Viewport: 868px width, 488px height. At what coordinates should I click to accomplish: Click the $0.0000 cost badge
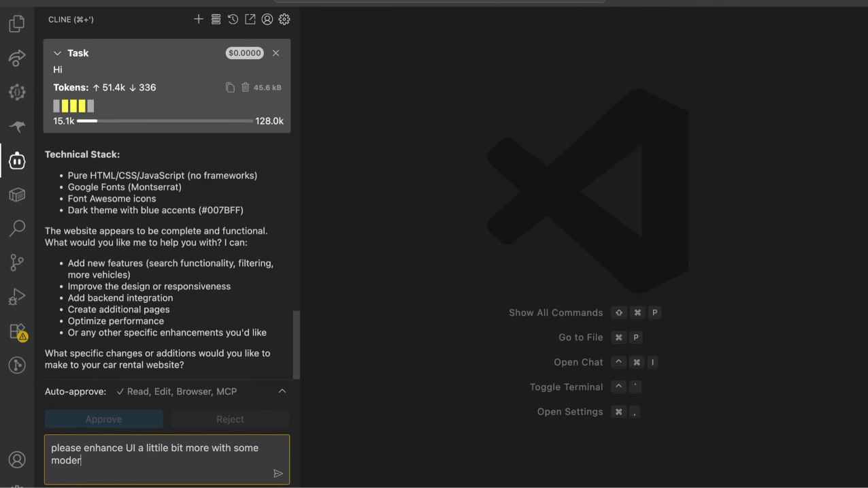[245, 53]
